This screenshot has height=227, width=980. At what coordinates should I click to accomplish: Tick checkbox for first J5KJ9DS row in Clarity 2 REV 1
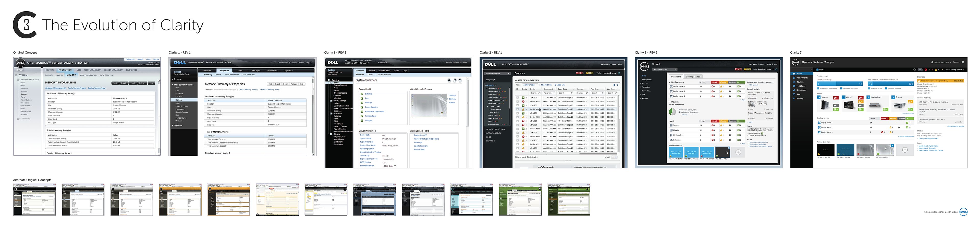(x=517, y=97)
